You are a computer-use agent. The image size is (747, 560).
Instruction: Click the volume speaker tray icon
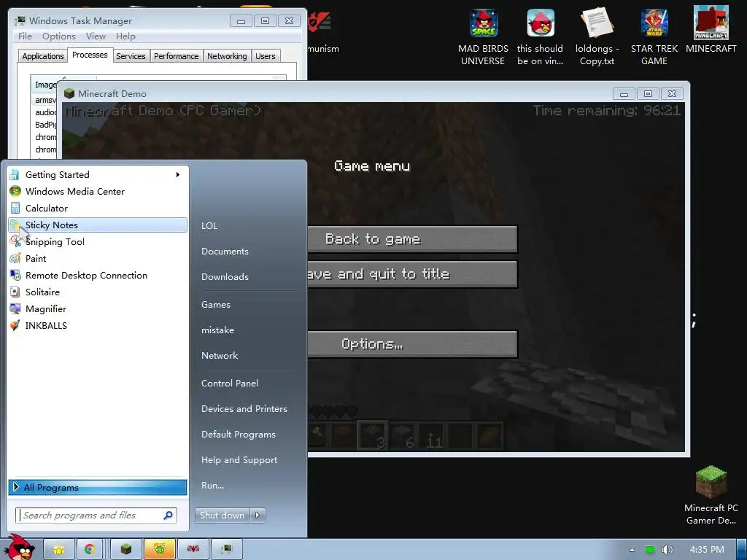(667, 550)
